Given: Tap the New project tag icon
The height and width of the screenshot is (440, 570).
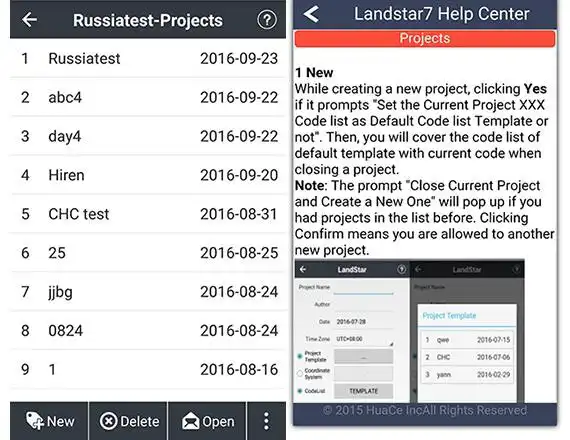Looking at the screenshot, I should [x=35, y=421].
